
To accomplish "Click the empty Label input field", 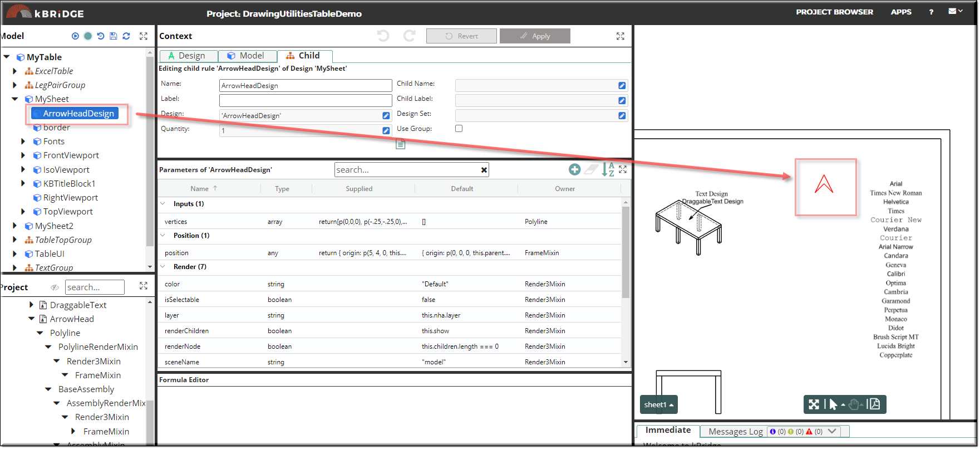I will coord(306,100).
